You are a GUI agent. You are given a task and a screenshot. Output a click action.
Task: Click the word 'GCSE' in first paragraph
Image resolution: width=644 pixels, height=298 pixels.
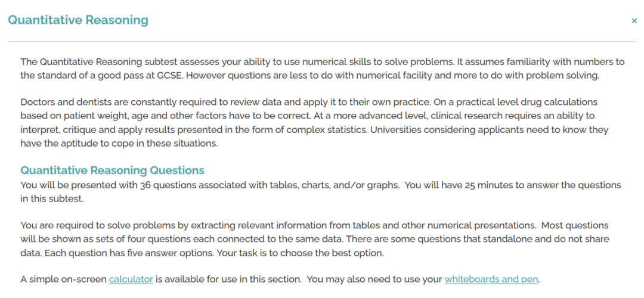[x=168, y=76]
